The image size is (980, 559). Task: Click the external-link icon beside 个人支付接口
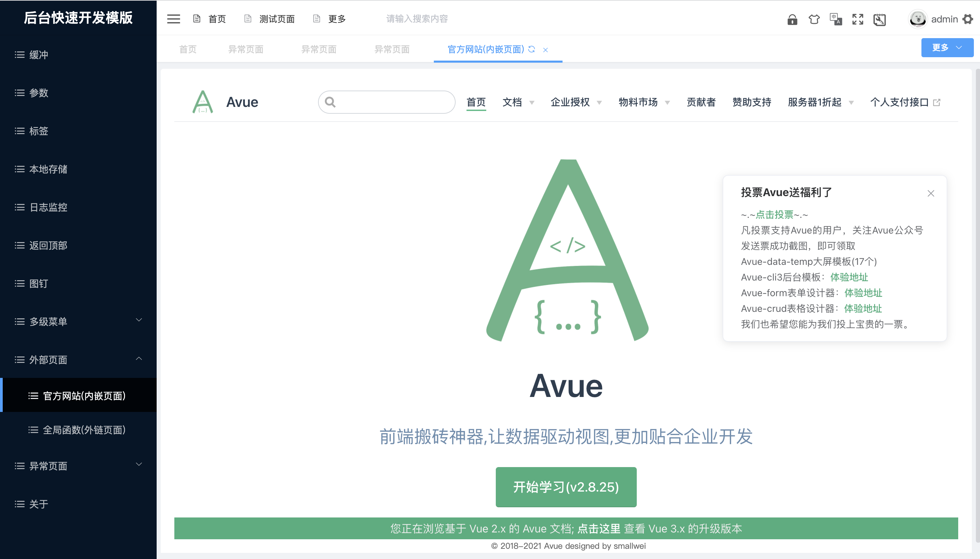937,102
